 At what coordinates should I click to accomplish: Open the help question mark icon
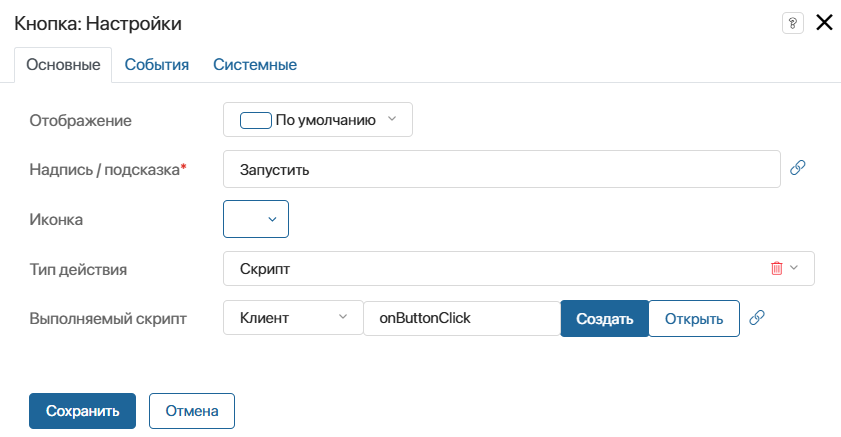[x=791, y=23]
